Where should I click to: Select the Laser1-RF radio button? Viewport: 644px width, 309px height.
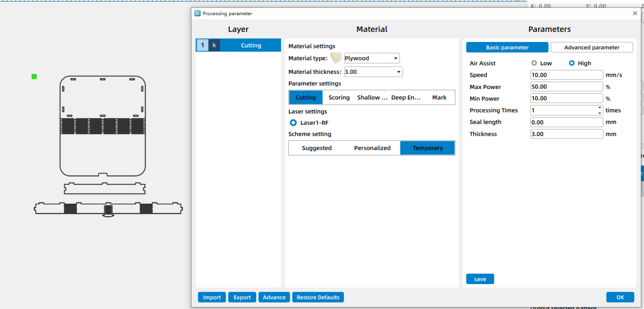pyautogui.click(x=293, y=123)
